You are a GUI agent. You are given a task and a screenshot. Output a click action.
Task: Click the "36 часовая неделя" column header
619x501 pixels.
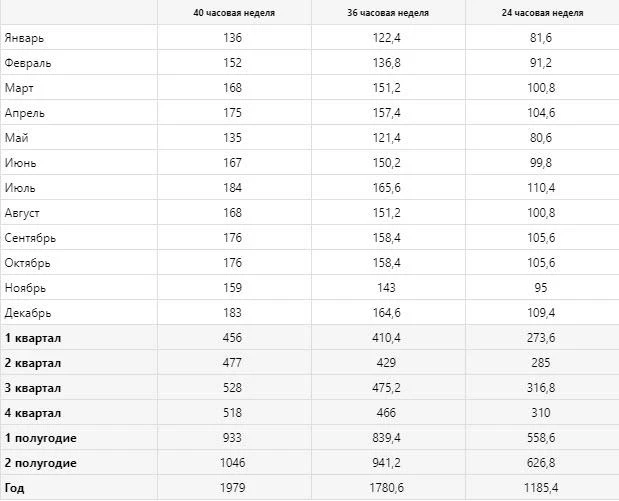coord(391,13)
